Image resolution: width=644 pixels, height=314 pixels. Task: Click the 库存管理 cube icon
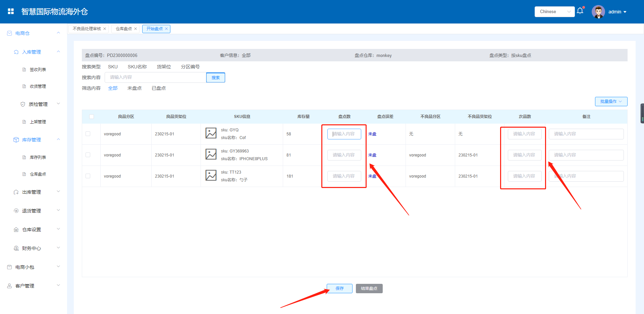point(16,140)
